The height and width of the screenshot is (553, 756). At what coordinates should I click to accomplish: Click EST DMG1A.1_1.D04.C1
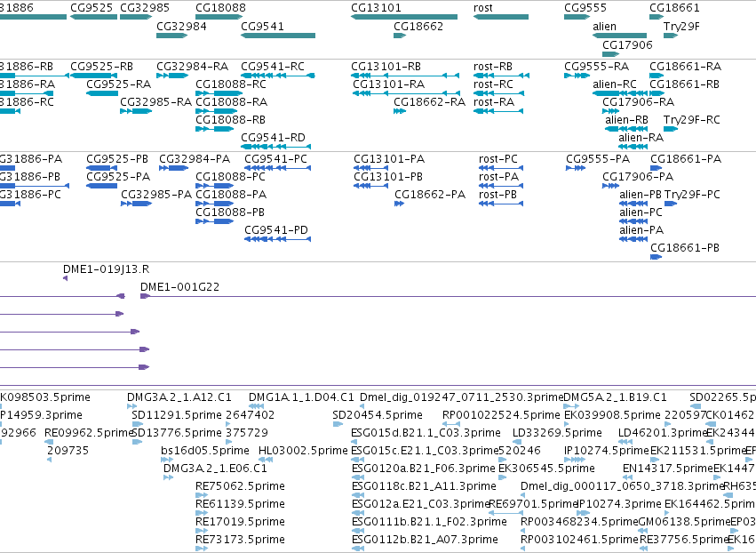pos(257,406)
